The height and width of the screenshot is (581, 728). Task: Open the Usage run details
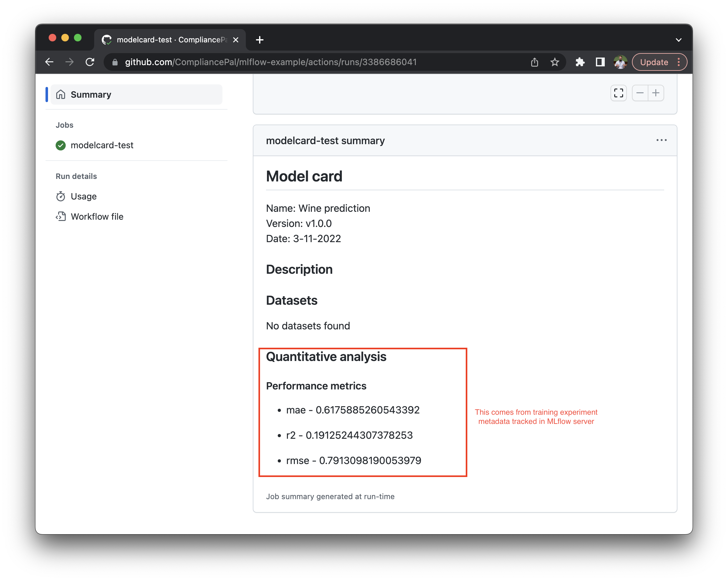pyautogui.click(x=83, y=196)
